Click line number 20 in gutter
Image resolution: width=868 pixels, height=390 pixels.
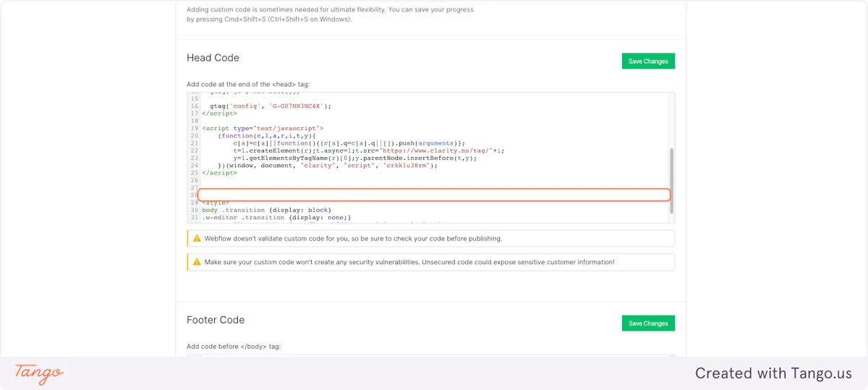pyautogui.click(x=194, y=135)
